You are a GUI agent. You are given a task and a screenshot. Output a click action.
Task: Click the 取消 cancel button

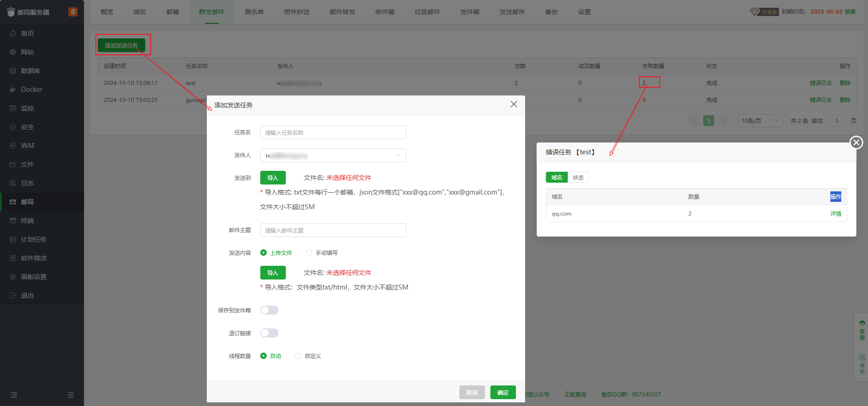(x=472, y=392)
